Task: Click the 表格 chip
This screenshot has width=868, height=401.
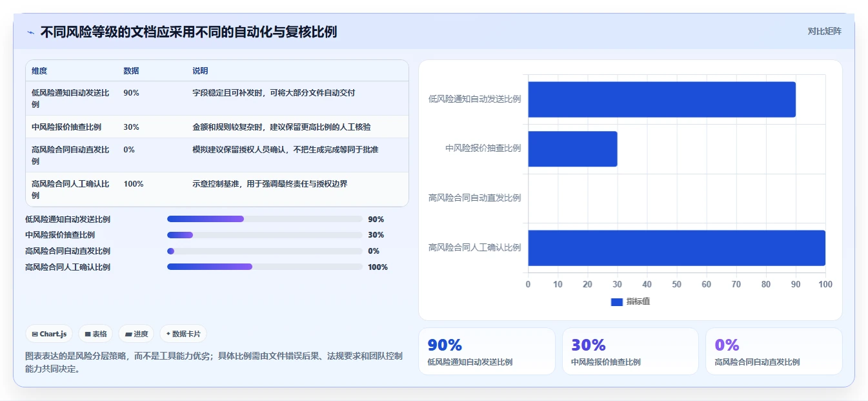Action: click(96, 334)
